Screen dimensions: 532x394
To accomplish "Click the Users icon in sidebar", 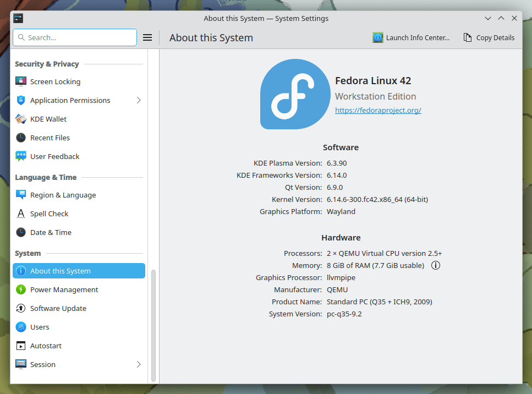I will click(21, 327).
